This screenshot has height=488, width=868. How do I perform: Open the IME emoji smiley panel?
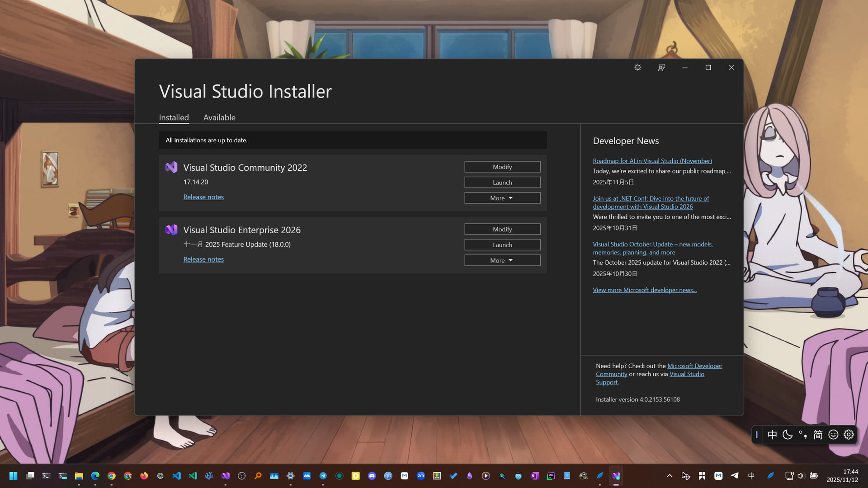click(833, 434)
